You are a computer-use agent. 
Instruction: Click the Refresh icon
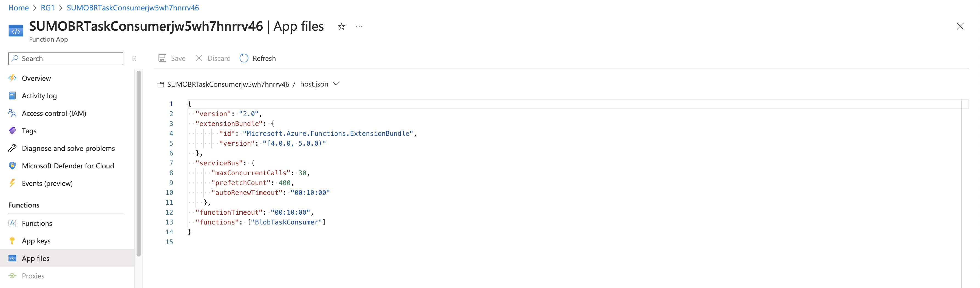pyautogui.click(x=244, y=58)
